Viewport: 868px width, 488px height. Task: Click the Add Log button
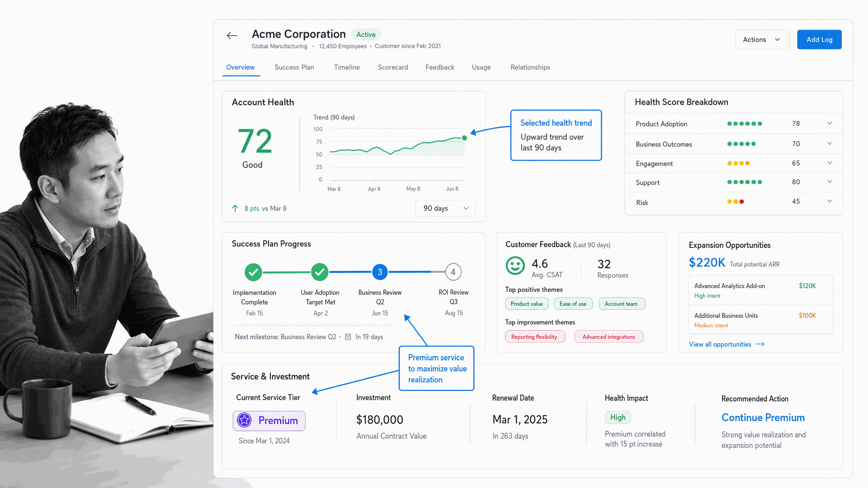(x=819, y=39)
